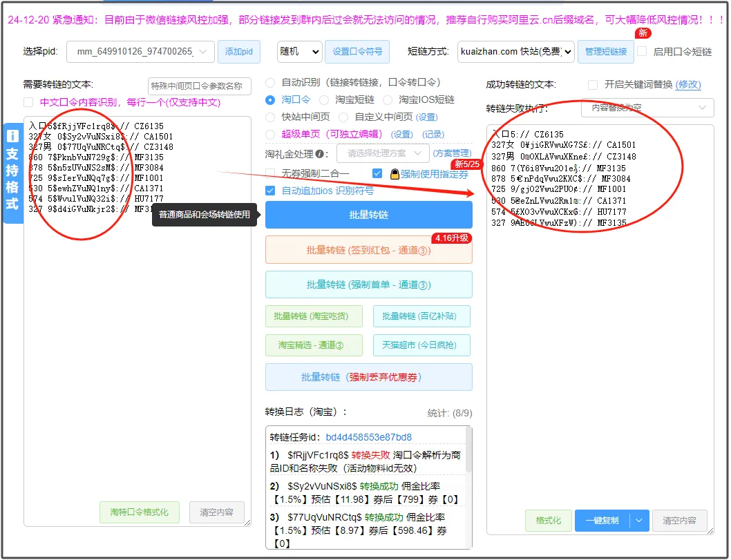Click the 淘宝精选 - 通道③ button
This screenshot has height=560, width=731.
(314, 345)
